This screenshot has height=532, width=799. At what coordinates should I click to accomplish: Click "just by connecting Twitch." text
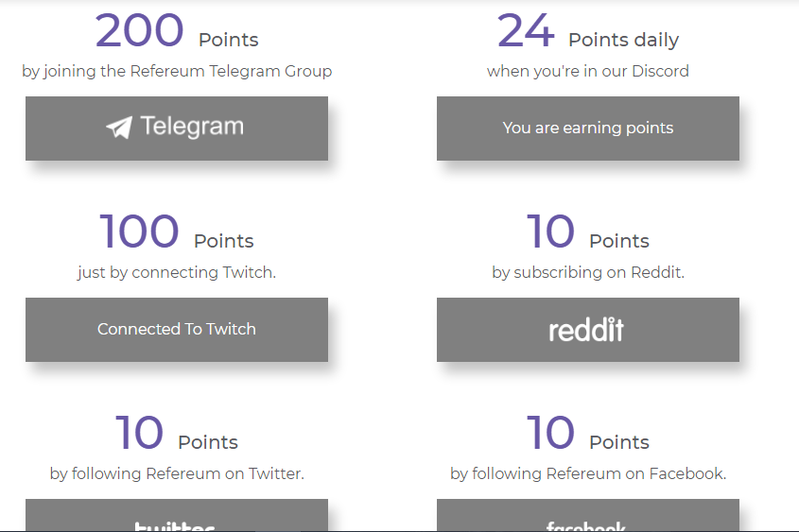tap(177, 272)
